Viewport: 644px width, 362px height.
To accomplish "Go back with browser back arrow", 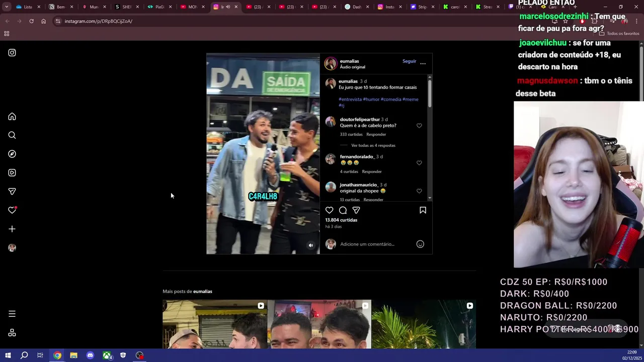I will [x=7, y=21].
